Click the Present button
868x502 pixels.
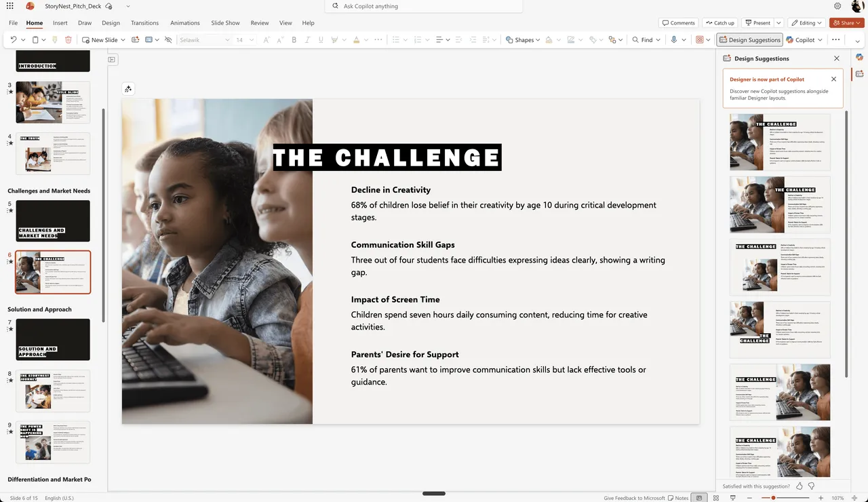click(x=757, y=23)
